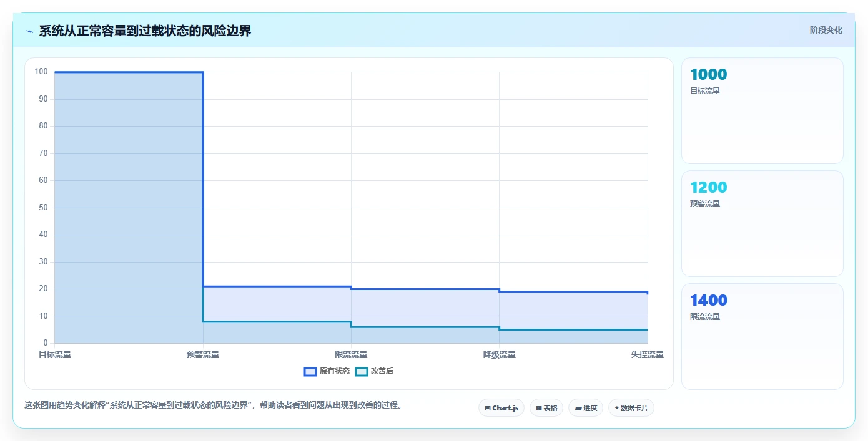Toggle the 原有状态 legend entry
Viewport: 868px width, 441px height.
327,371
